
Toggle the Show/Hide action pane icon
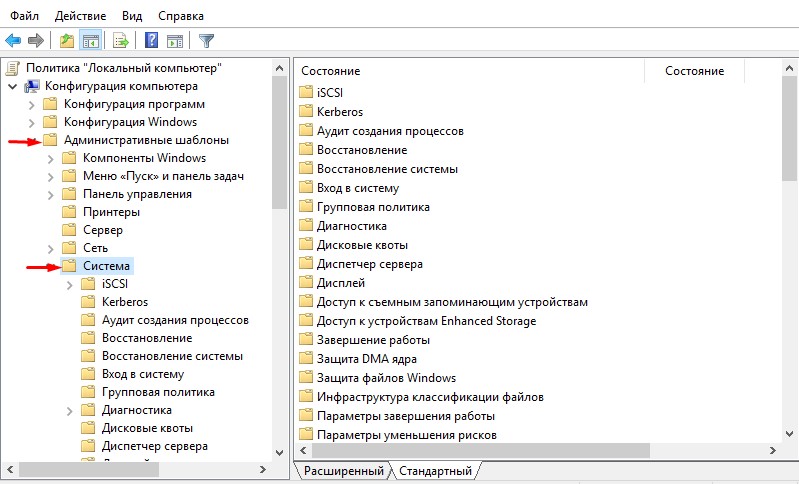(175, 40)
